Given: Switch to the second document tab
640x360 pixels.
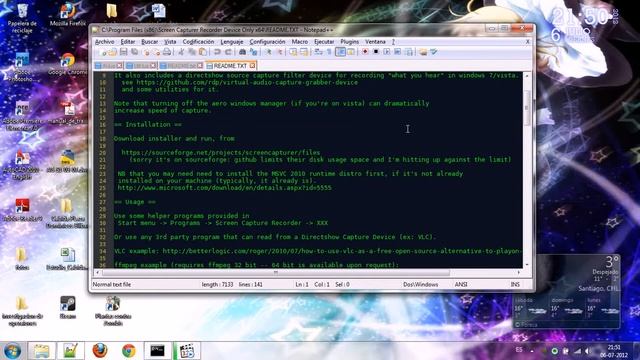Looking at the screenshot, I should (141, 66).
